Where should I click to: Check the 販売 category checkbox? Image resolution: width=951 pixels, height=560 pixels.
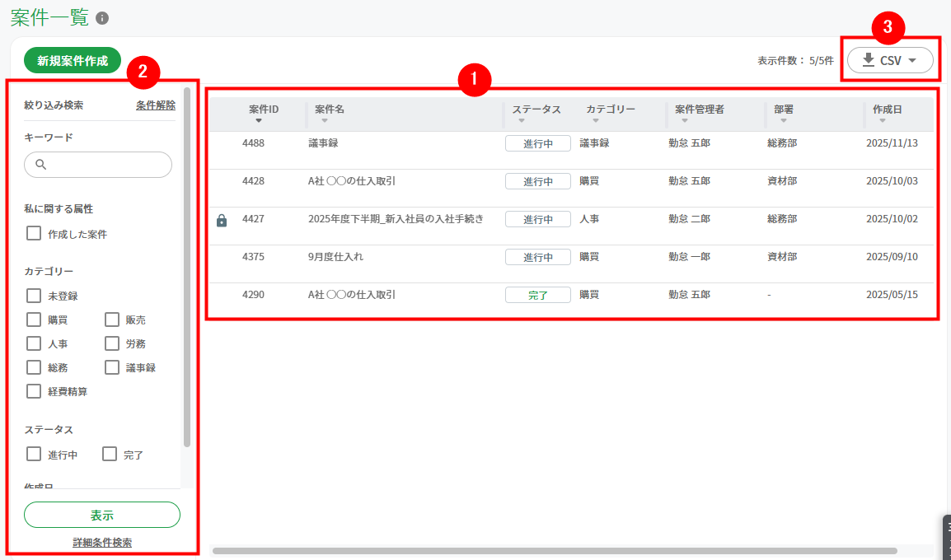point(111,320)
